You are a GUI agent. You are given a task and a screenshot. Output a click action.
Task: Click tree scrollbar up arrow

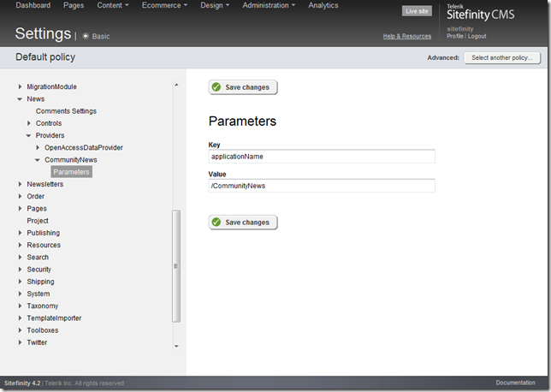tap(176, 85)
